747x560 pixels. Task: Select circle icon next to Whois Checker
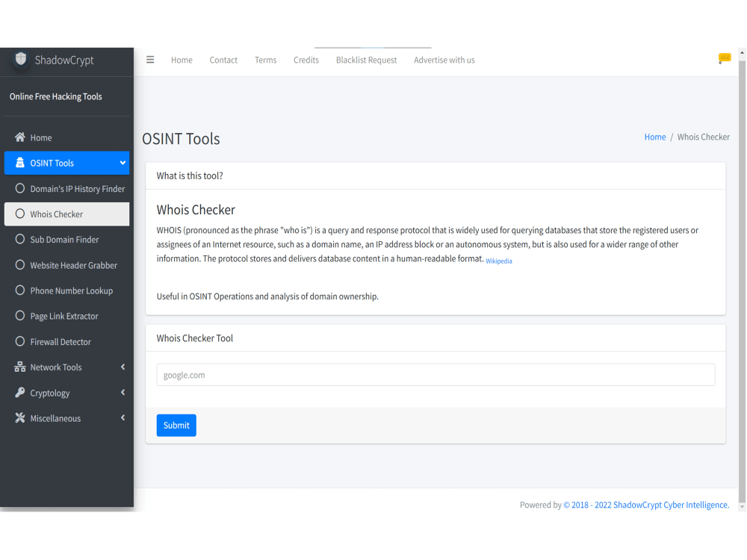(20, 214)
